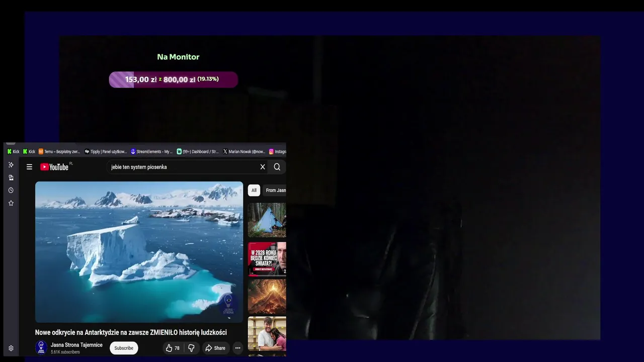644x362 pixels.
Task: Select the 'All' filter chip
Action: point(254,190)
